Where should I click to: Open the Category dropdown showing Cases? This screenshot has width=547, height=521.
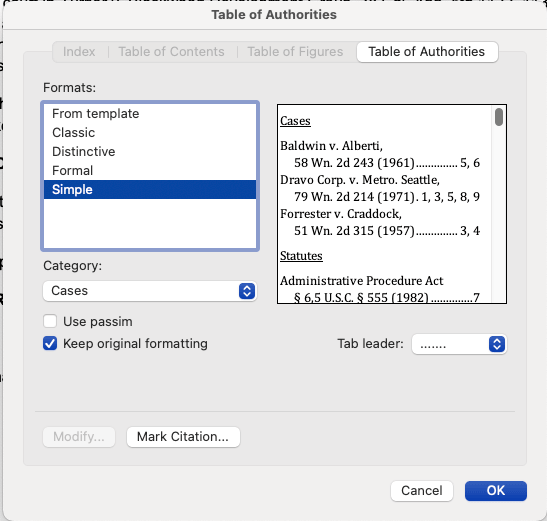point(150,291)
